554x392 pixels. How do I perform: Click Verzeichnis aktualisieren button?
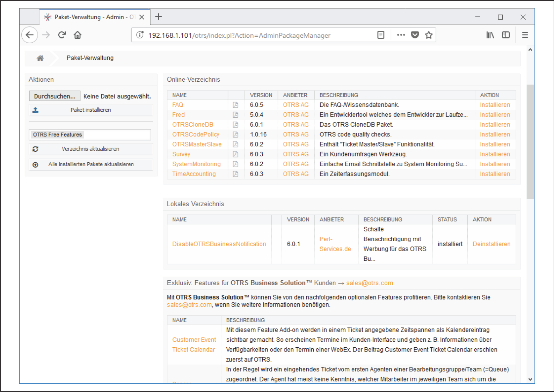click(91, 149)
